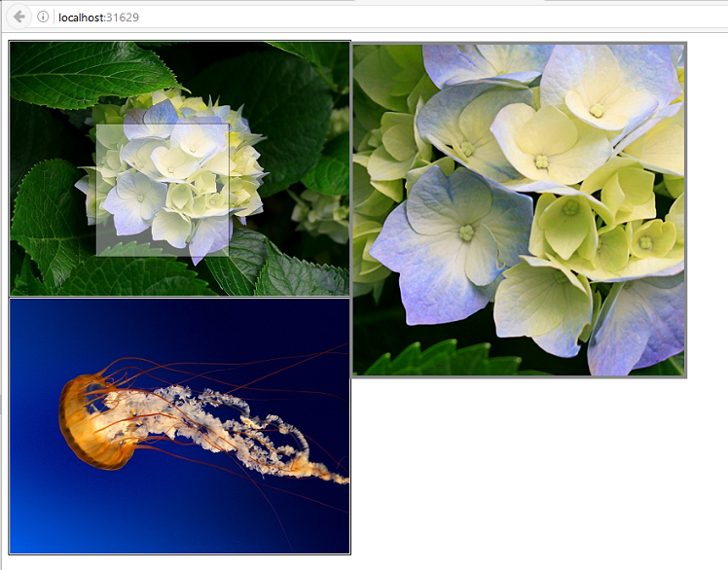This screenshot has height=570, width=728.
Task: Go back with the browser back arrow
Action: [x=18, y=18]
